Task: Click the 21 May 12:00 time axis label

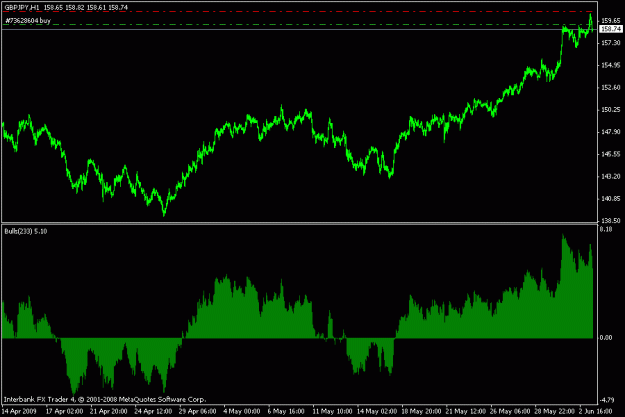Action: [465, 411]
